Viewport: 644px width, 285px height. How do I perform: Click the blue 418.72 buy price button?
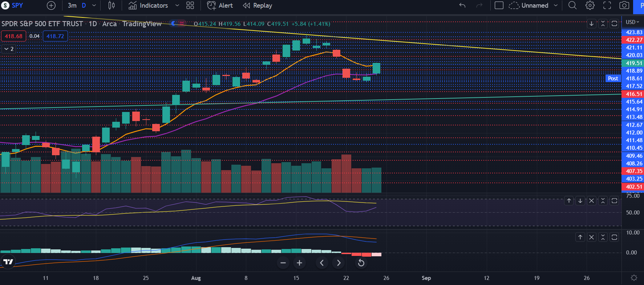55,36
